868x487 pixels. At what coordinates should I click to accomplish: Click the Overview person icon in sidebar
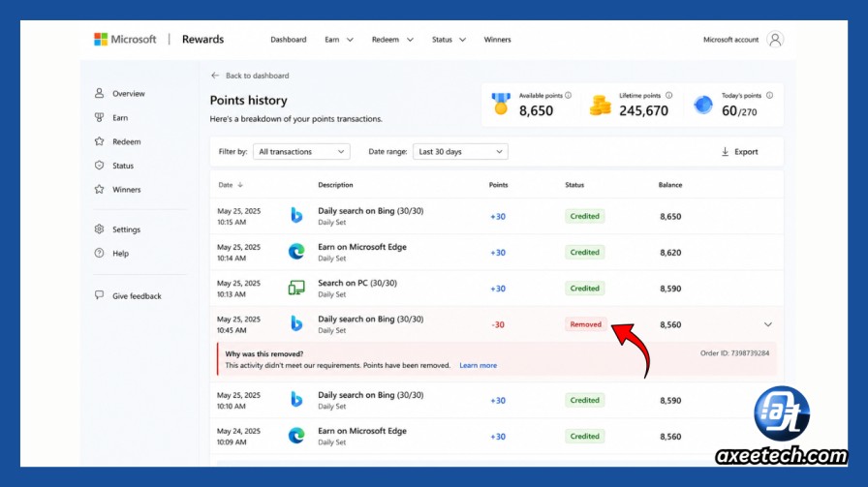[x=99, y=93]
